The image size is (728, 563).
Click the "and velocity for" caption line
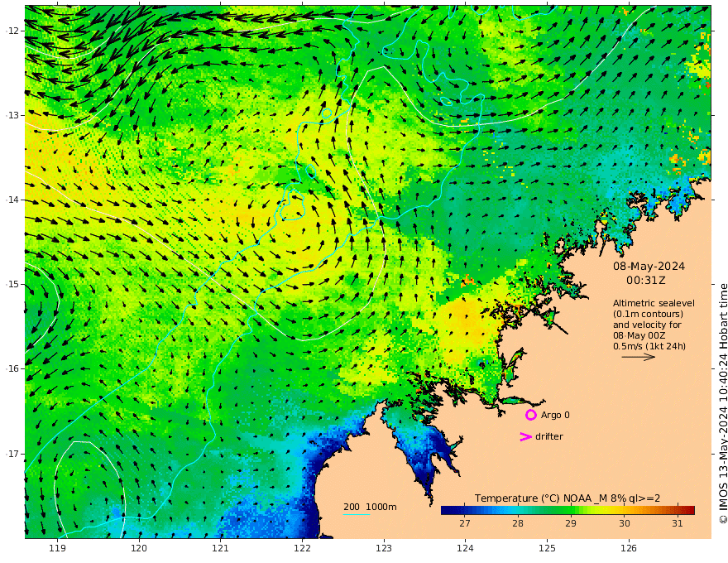[647, 325]
